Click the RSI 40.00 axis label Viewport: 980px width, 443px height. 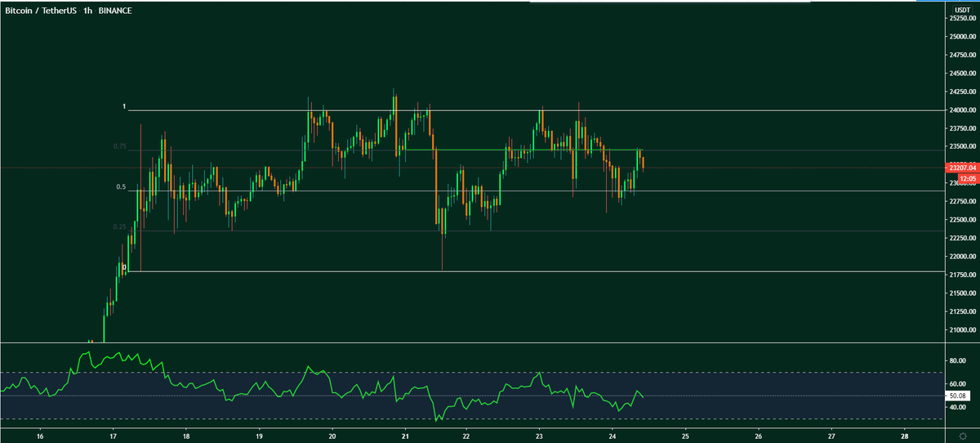957,407
